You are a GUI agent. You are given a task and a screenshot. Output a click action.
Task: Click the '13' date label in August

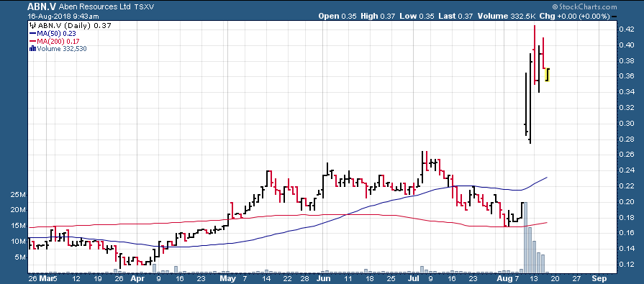pos(535,278)
